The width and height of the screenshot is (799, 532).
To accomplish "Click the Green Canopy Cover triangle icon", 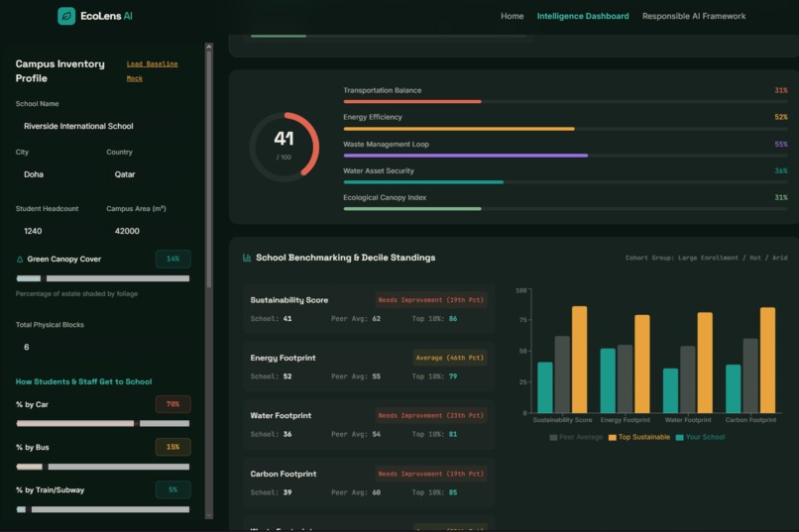I will (x=20, y=260).
